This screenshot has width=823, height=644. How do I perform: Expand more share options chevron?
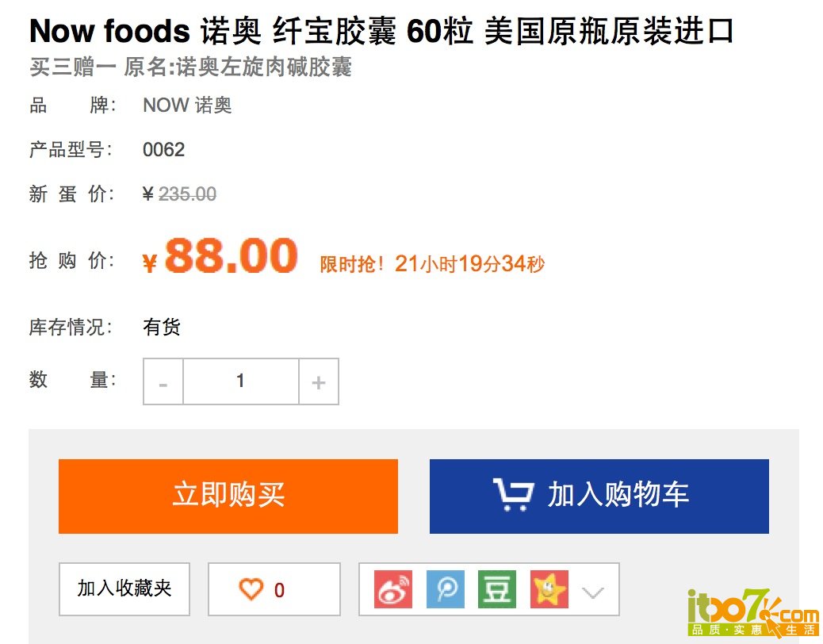click(x=593, y=592)
